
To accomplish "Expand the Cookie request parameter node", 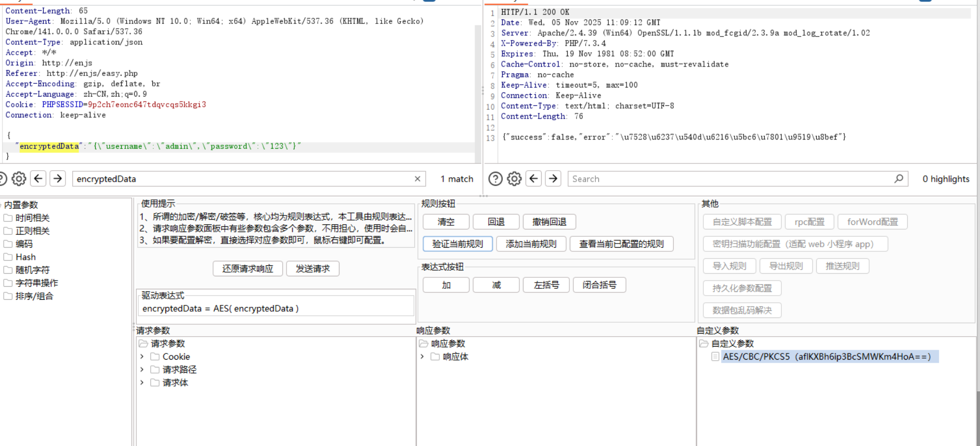I will point(142,356).
